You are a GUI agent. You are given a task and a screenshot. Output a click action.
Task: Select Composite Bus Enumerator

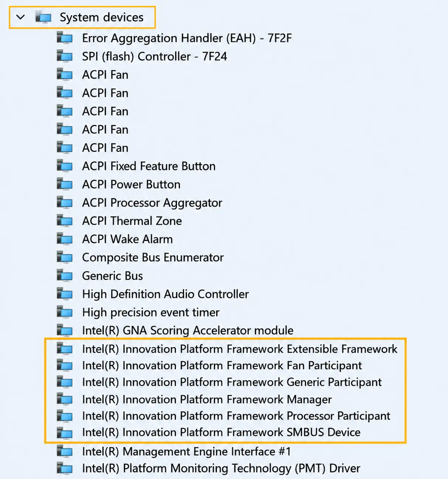tap(153, 257)
